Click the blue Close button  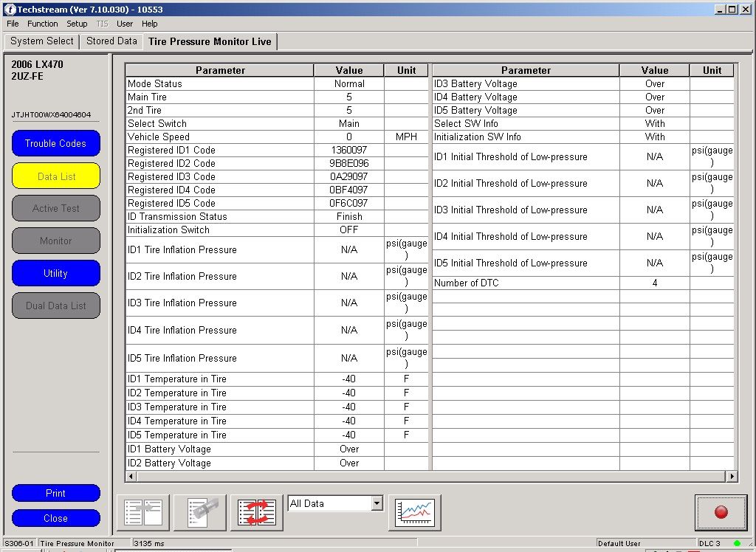pos(56,518)
